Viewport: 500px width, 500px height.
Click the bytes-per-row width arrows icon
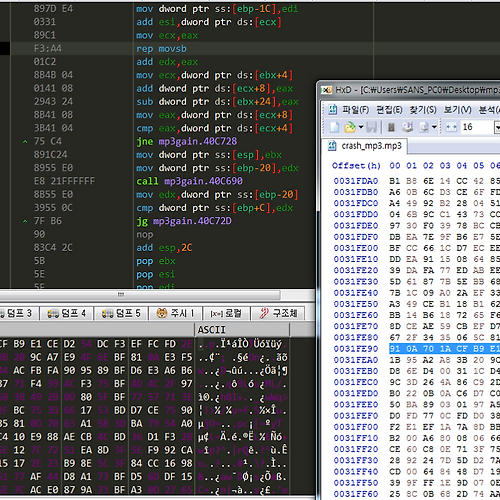point(451,127)
